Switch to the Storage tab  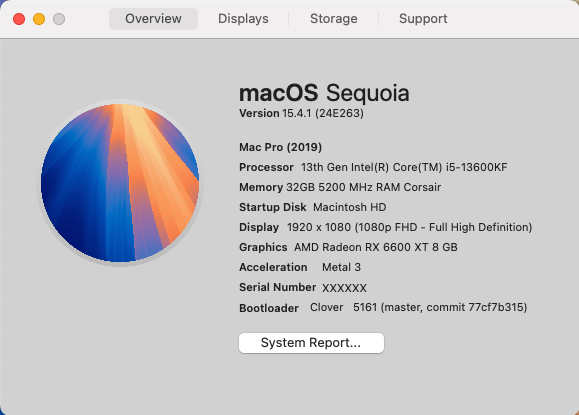tap(333, 18)
